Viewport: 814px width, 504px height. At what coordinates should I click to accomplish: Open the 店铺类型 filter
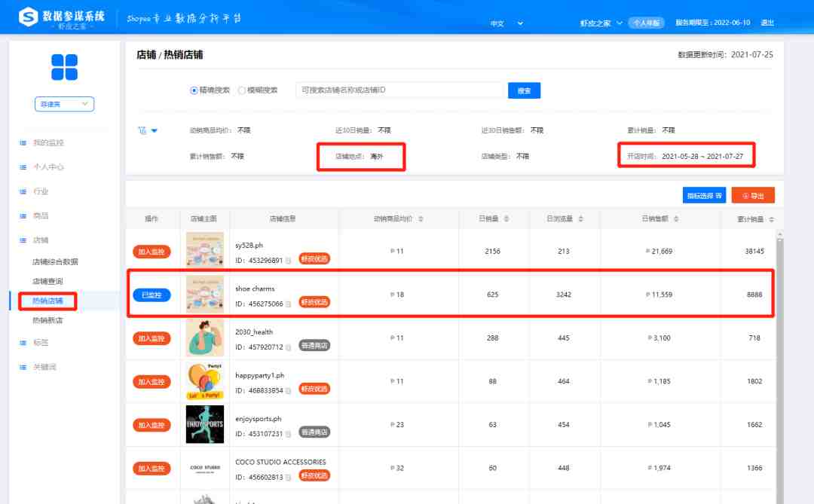coord(505,156)
